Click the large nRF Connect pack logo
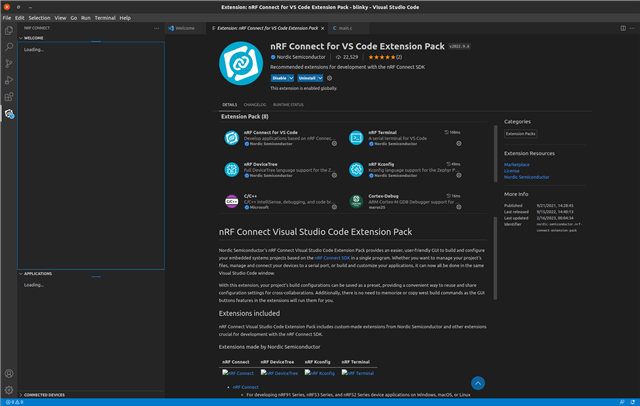This screenshot has height=406, width=640. click(x=241, y=64)
